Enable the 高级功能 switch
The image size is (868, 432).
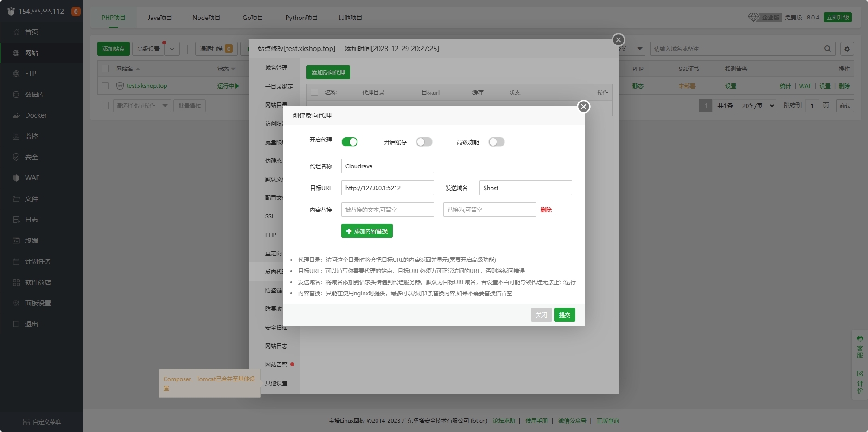pos(497,142)
